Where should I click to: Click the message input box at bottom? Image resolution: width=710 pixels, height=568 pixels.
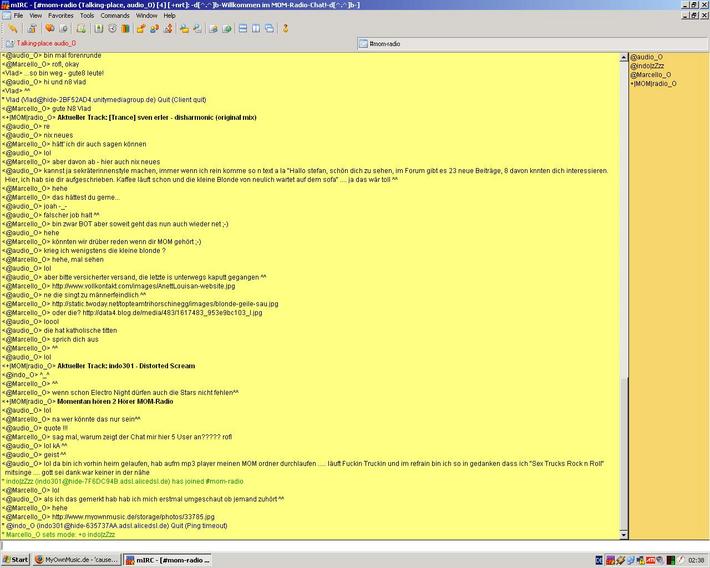click(x=355, y=546)
